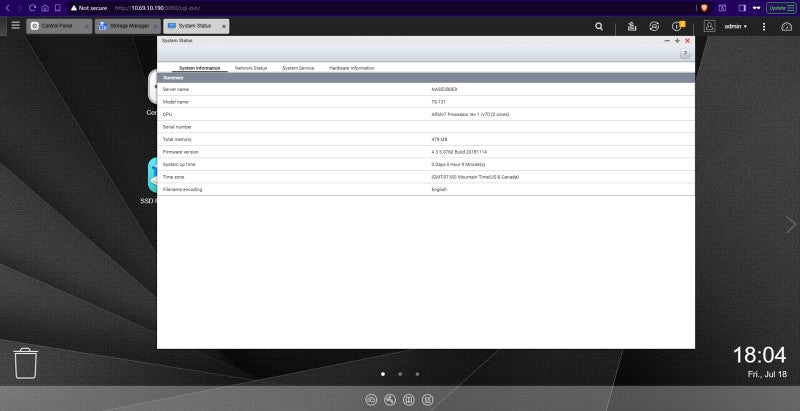
Task: Close the System Status taskbar tab
Action: coord(223,27)
